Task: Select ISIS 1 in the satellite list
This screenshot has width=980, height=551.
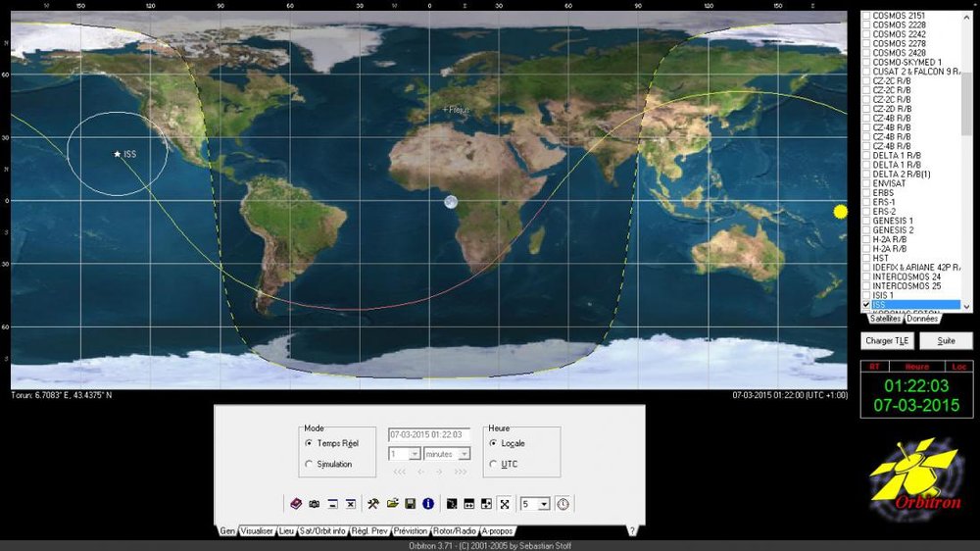Action: point(883,295)
